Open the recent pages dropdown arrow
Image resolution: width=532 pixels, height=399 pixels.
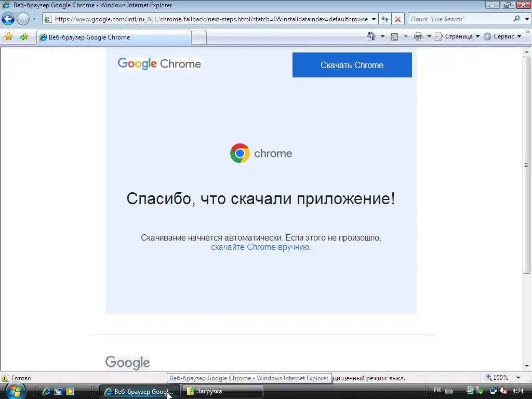tap(34, 19)
